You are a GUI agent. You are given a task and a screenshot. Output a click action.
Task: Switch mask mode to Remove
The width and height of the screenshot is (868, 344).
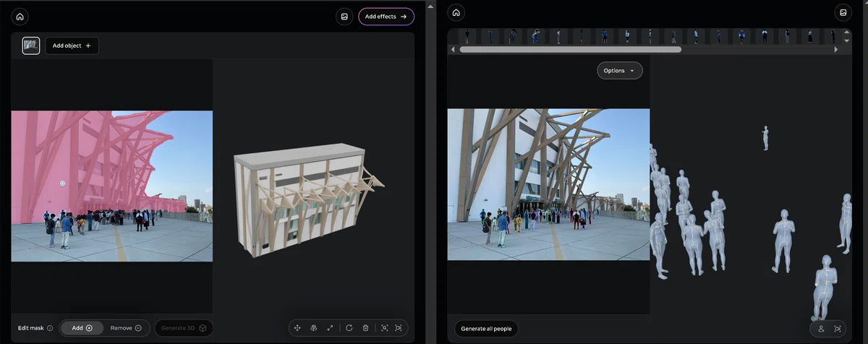[x=126, y=328]
